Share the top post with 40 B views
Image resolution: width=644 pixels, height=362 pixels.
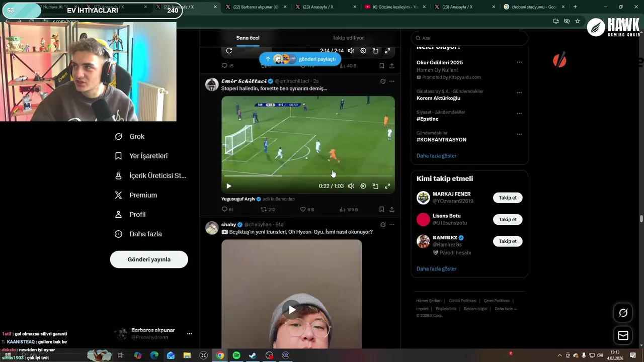(392, 66)
